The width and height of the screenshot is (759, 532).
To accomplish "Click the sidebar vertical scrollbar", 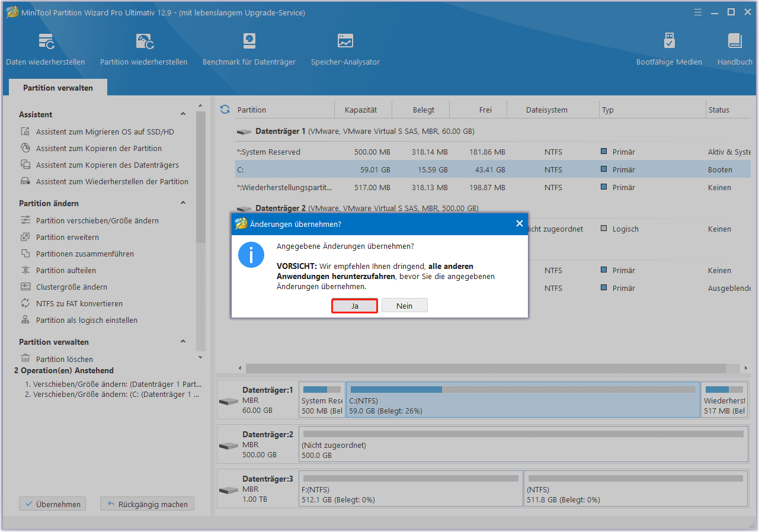I will coord(200,178).
